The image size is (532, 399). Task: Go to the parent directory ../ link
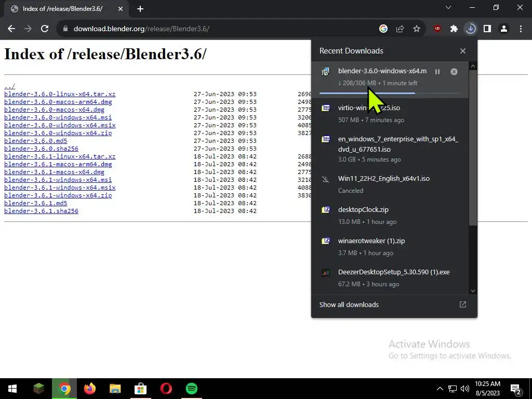pos(9,86)
